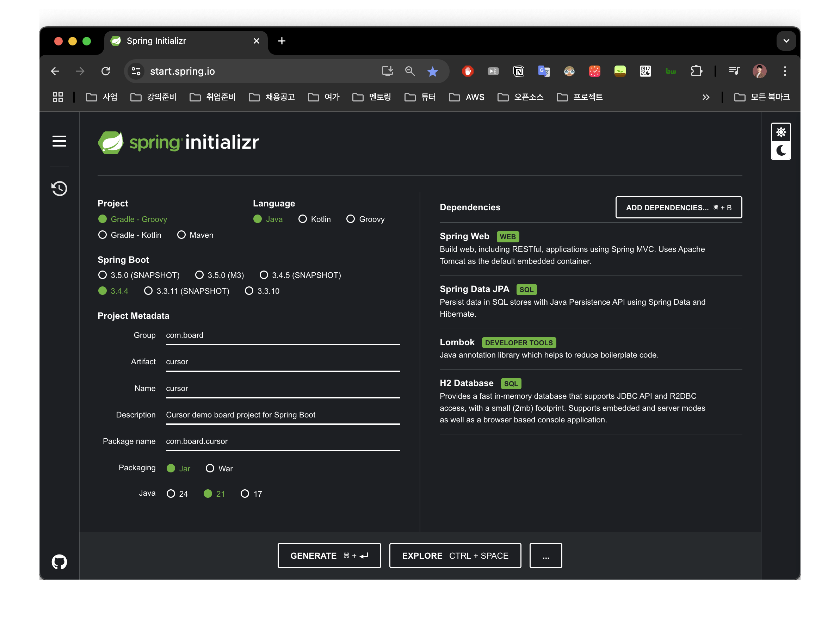Expand hidden bookmarks with double chevron
This screenshot has width=840, height=632.
705,97
